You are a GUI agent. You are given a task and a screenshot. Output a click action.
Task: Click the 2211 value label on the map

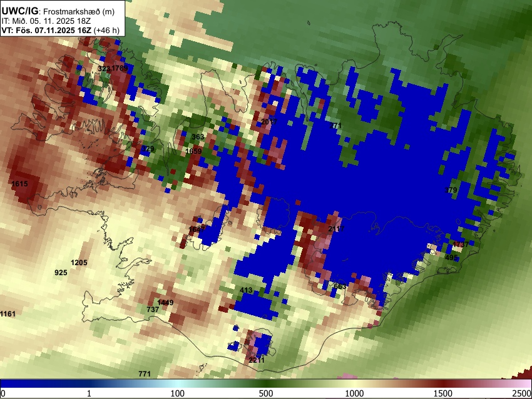(x=257, y=360)
